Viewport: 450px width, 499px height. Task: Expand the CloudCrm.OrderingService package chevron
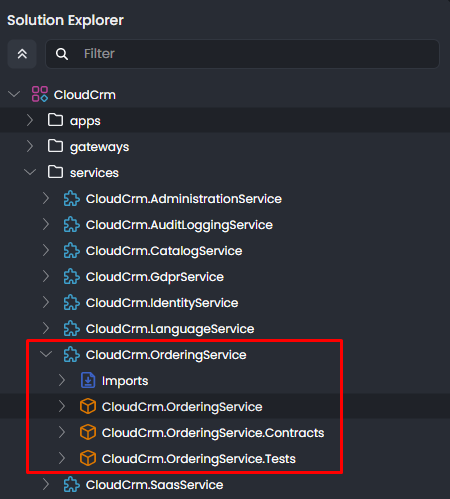tap(62, 406)
